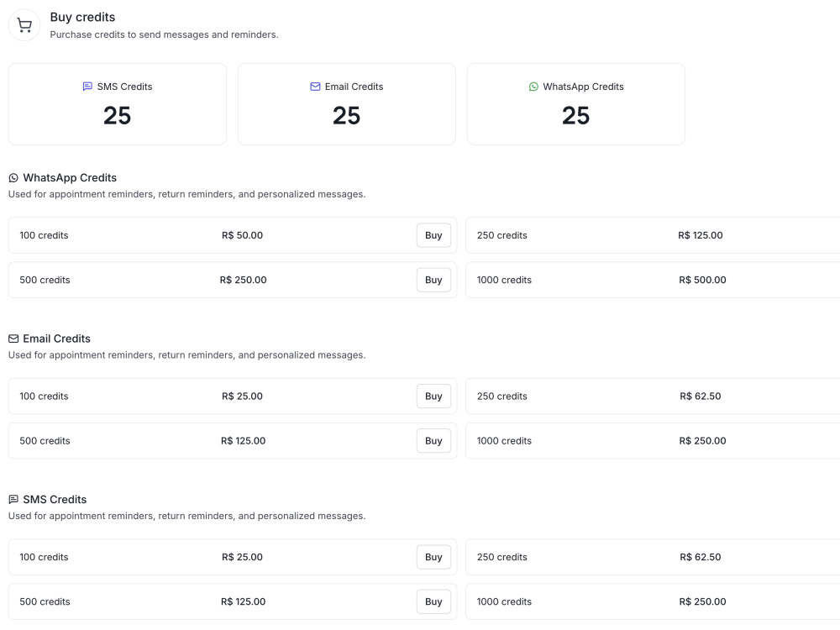Image resolution: width=840 pixels, height=630 pixels.
Task: Click the SMS icon in summary card
Action: [87, 87]
